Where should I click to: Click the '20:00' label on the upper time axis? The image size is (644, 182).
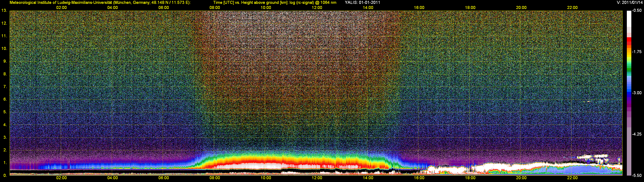521,8
